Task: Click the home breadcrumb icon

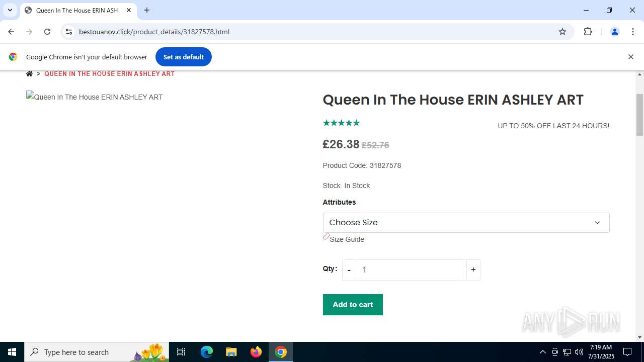Action: (x=29, y=74)
